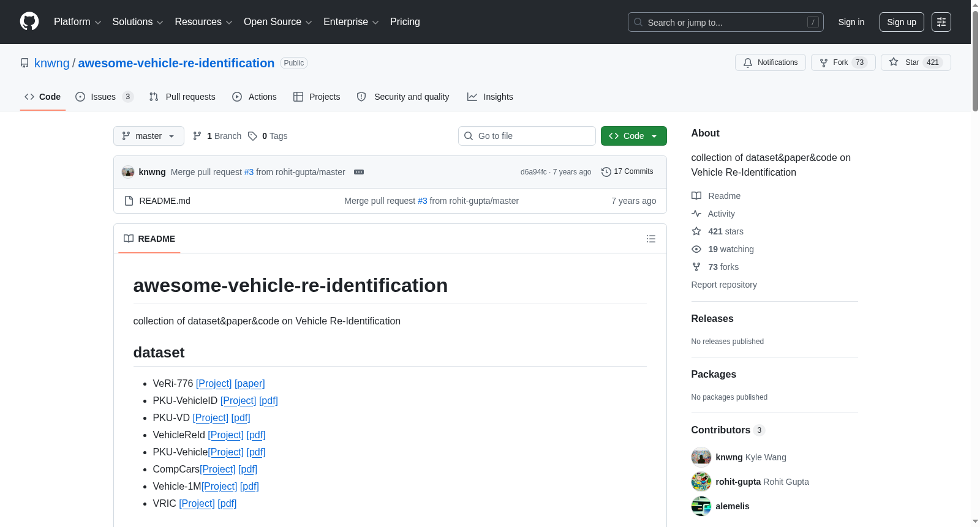Open VeRi-776 paper link
The image size is (980, 527).
pyautogui.click(x=250, y=383)
